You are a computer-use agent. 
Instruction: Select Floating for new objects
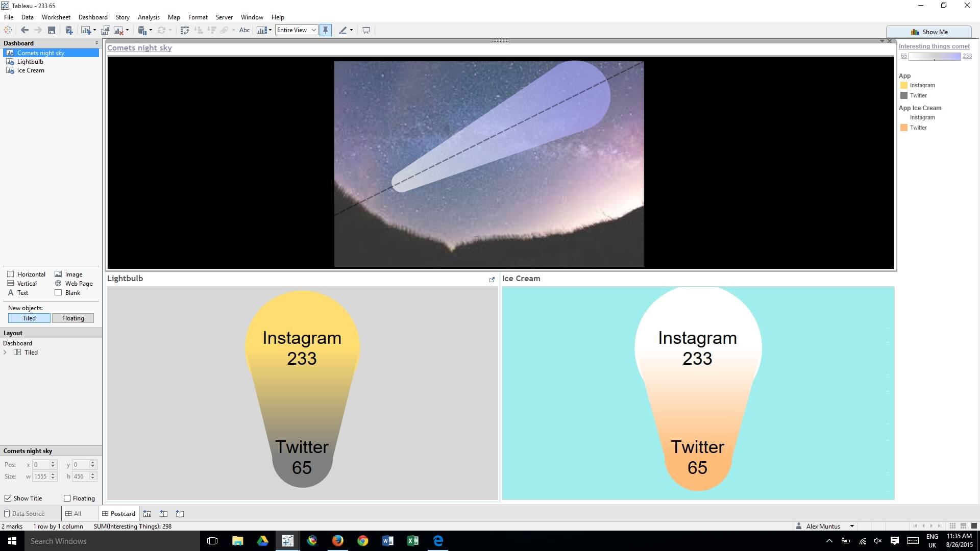[x=73, y=318]
